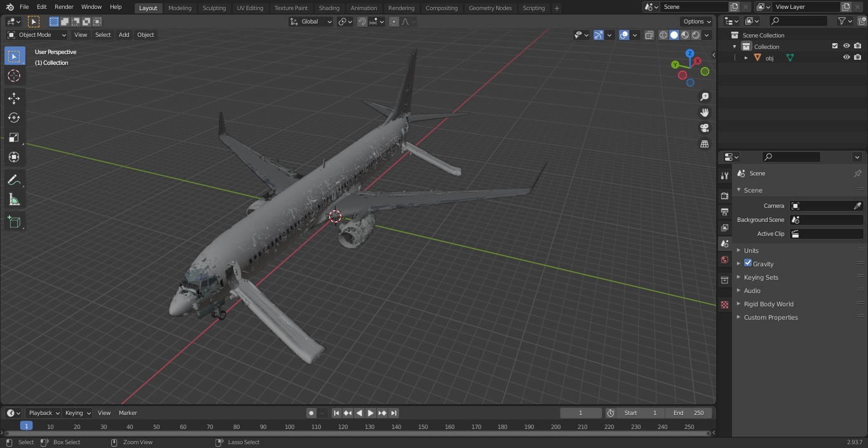This screenshot has height=448, width=868.
Task: Open the Global transform orientation dropdown
Action: pos(311,22)
